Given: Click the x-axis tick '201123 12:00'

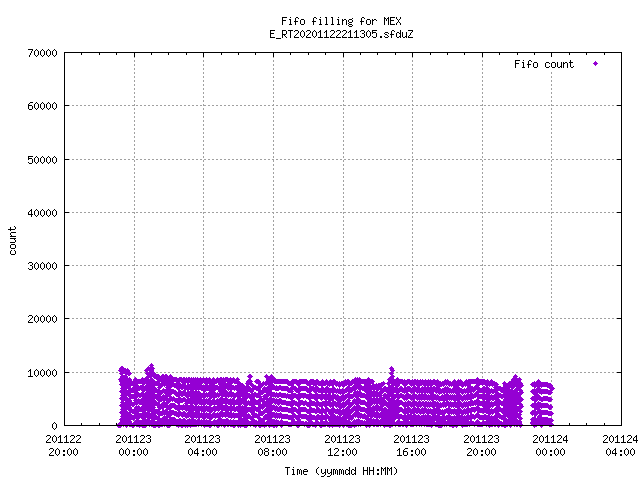Looking at the screenshot, I should [x=342, y=446].
